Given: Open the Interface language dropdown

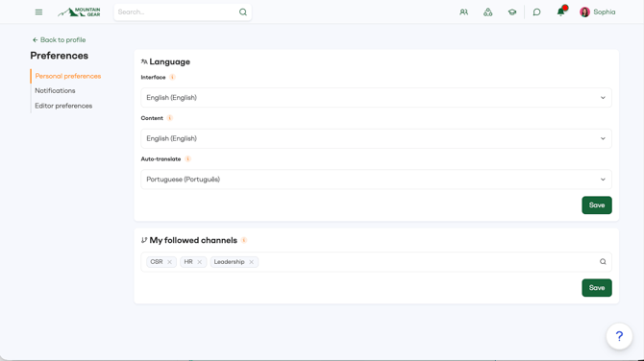Looking at the screenshot, I should pyautogui.click(x=376, y=98).
